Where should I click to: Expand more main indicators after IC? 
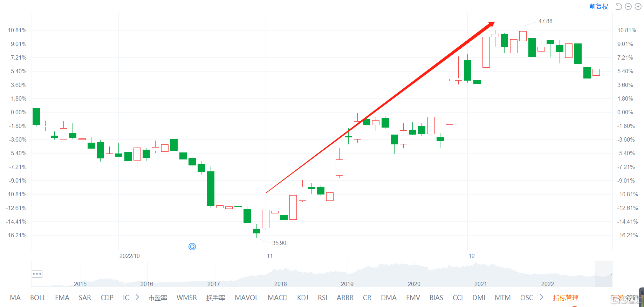tap(137, 297)
